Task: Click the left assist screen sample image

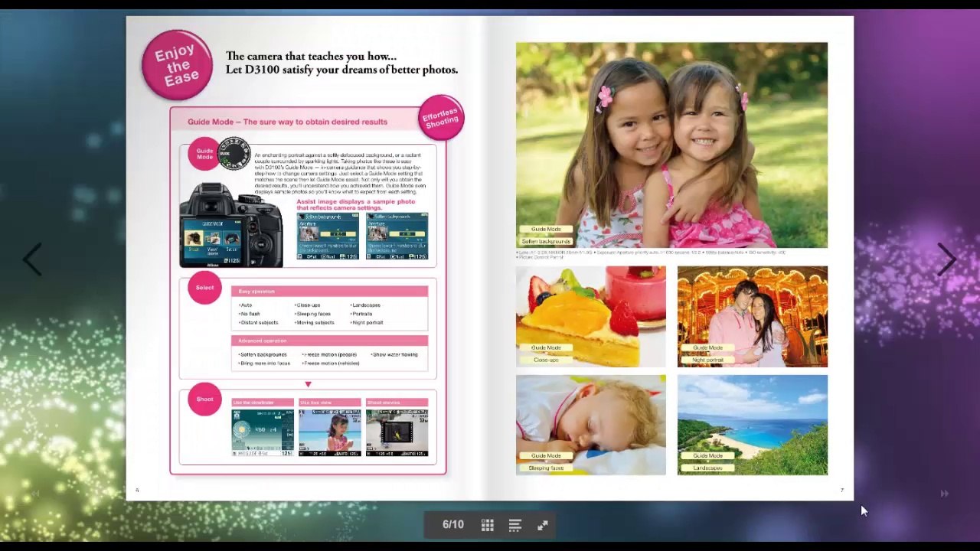Action: click(328, 236)
